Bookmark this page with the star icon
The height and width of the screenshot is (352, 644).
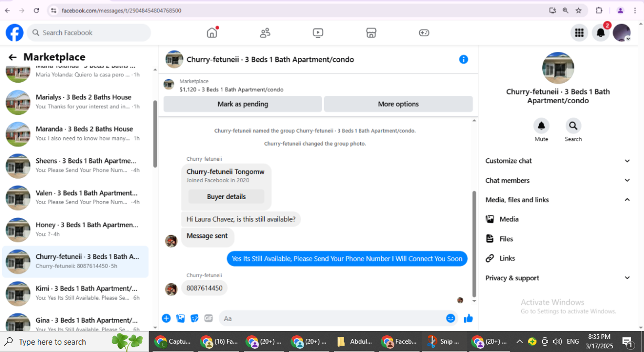click(x=578, y=10)
